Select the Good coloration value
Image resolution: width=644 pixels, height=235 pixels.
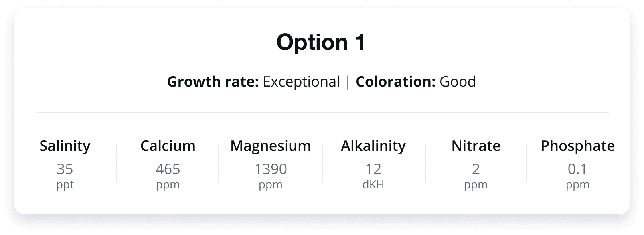click(x=458, y=82)
